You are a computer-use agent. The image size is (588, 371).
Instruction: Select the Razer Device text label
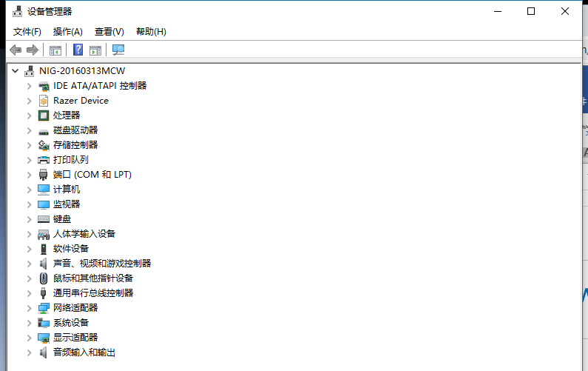[x=81, y=101]
